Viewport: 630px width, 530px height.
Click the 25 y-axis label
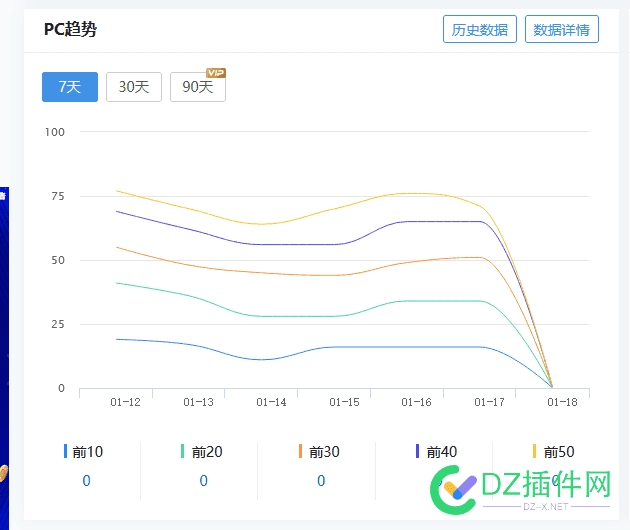click(58, 324)
